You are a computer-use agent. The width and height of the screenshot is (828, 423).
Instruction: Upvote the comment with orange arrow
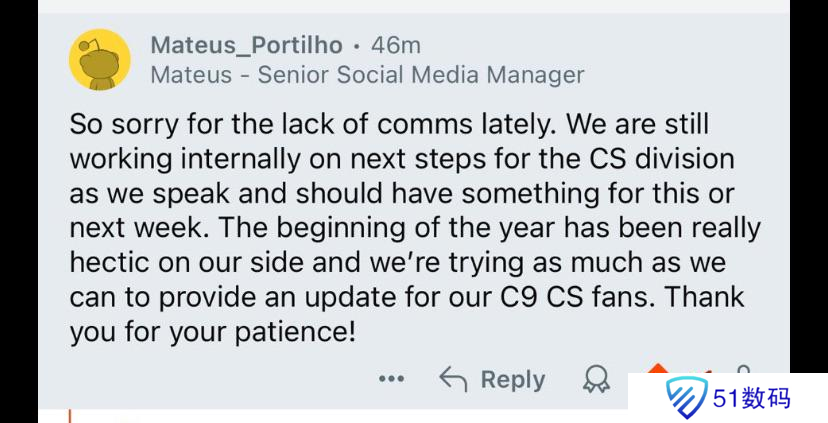tap(657, 370)
